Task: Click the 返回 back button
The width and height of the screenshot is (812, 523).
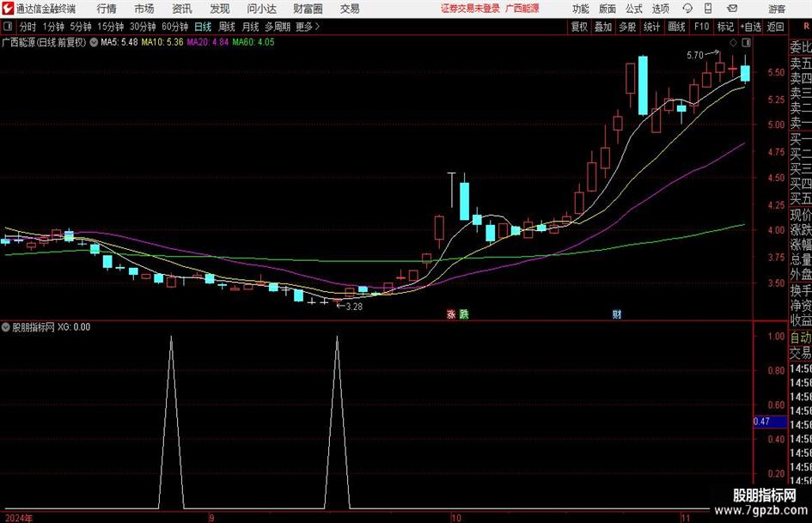Action: (775, 27)
